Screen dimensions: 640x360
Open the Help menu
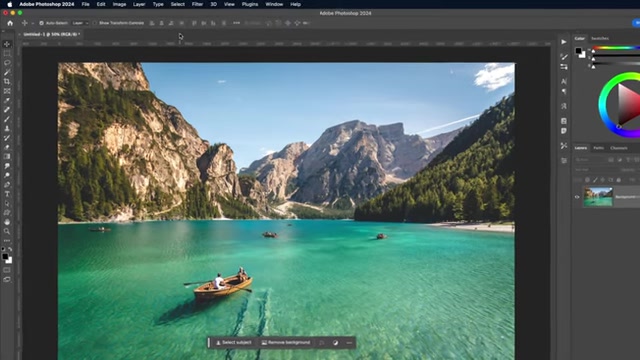(296, 4)
